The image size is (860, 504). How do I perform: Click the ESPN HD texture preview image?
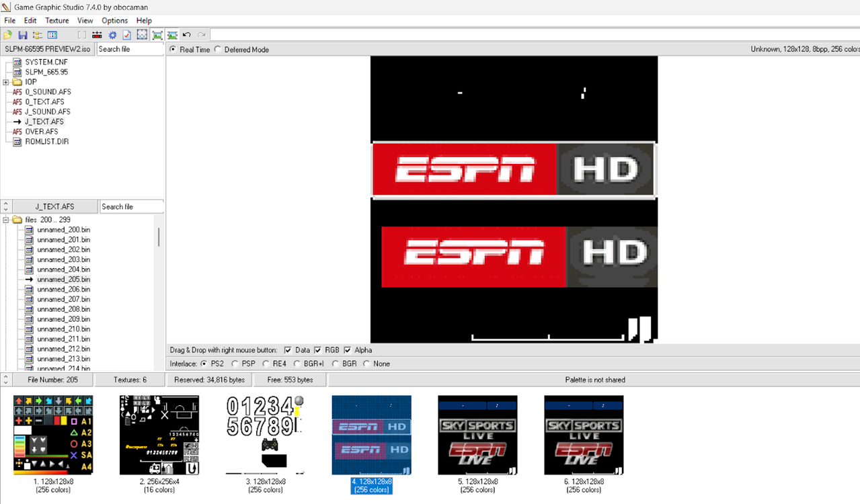514,200
